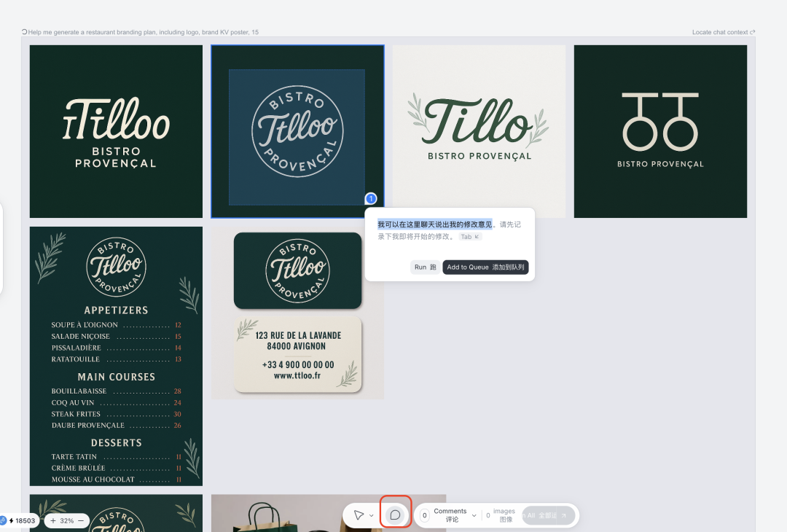Click Locate chat context link

point(724,32)
